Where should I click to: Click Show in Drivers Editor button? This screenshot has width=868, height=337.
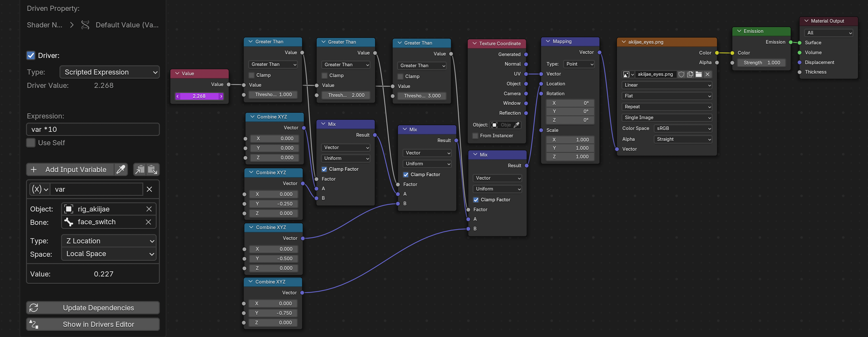coord(93,324)
